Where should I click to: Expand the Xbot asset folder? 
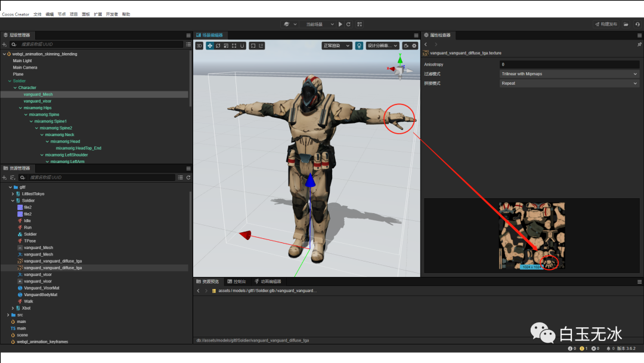(x=13, y=308)
